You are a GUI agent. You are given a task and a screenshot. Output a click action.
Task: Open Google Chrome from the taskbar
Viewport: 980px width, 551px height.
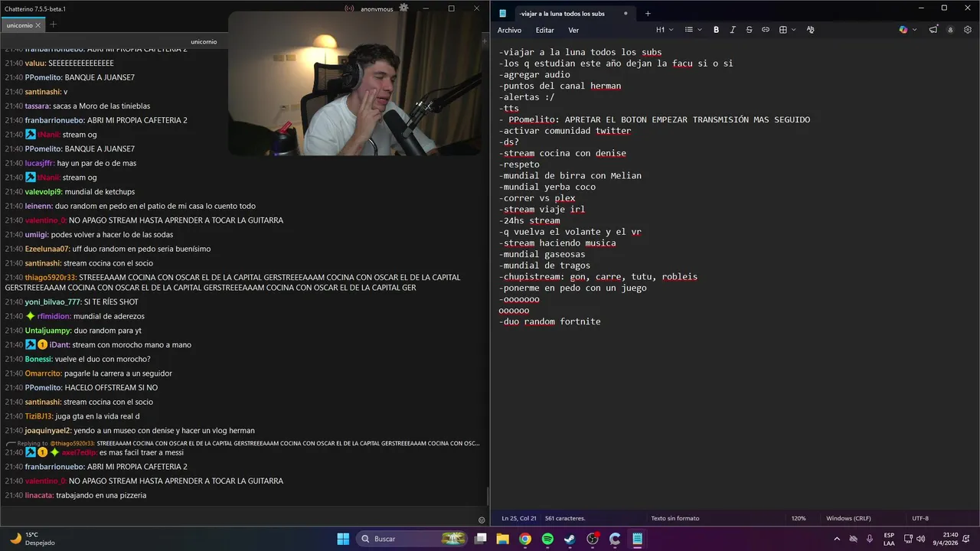click(525, 539)
